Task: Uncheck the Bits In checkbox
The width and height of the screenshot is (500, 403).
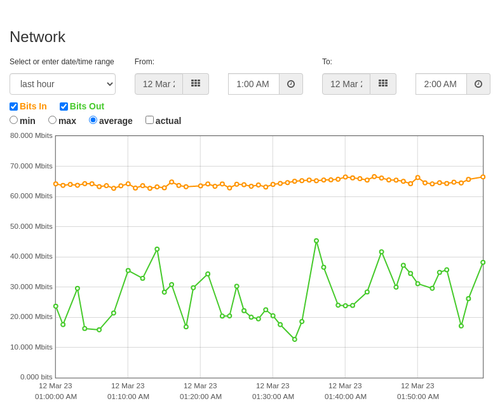Action: [14, 106]
